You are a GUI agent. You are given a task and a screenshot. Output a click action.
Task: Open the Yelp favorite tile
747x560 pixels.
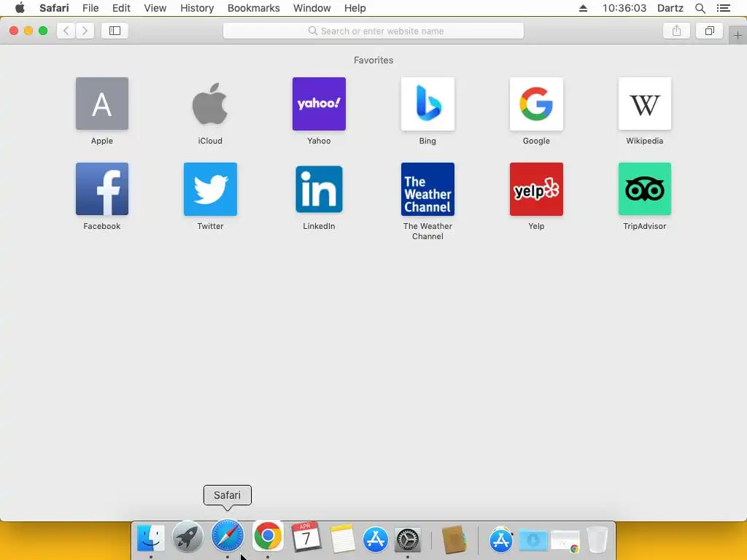tap(536, 189)
